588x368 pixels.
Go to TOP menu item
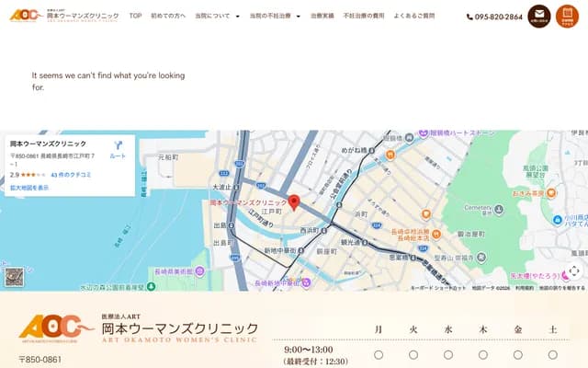(x=135, y=16)
